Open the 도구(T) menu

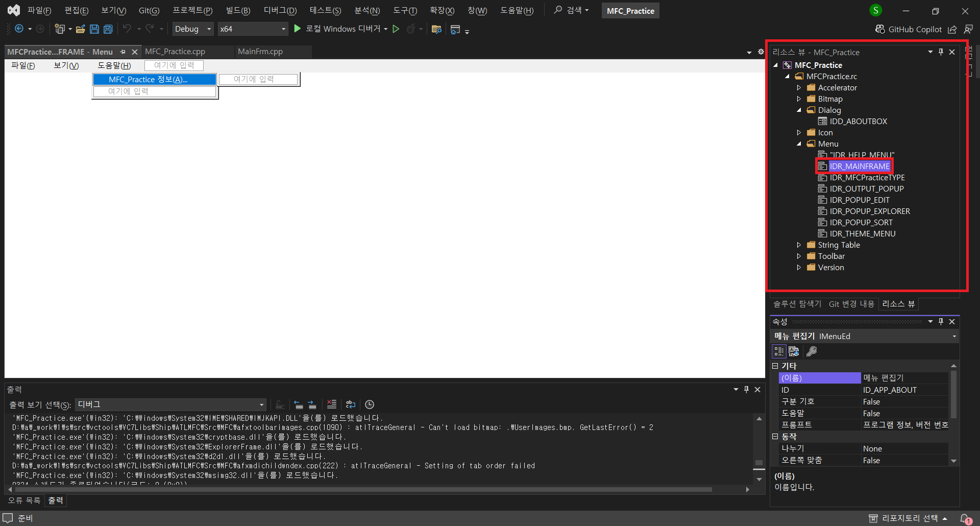point(405,11)
